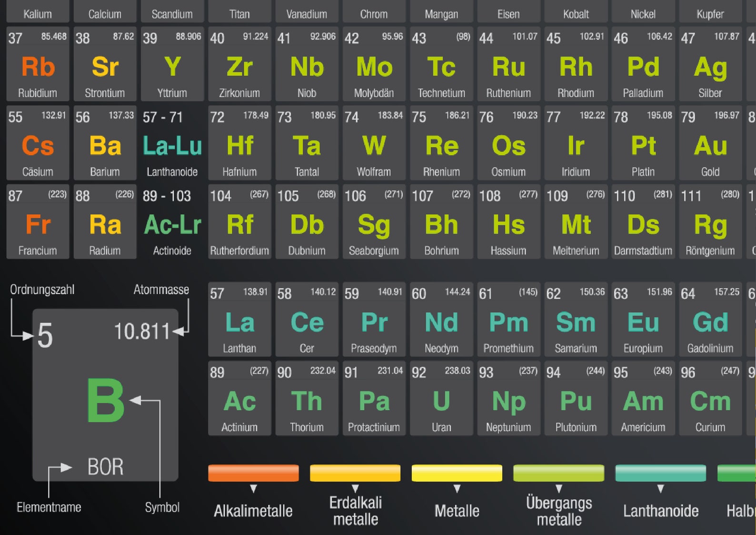Select the yellow Metalle legend swatch
Image resolution: width=756 pixels, height=535 pixels.
coord(457,473)
